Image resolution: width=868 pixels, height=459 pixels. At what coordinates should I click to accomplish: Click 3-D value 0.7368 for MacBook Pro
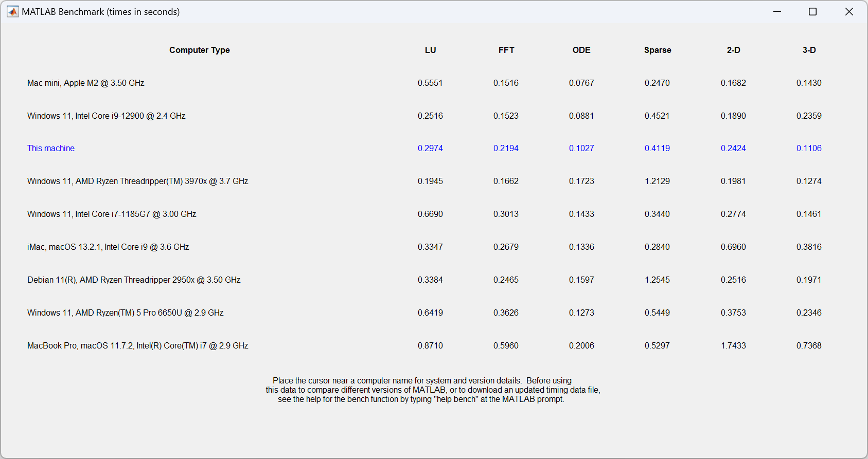pos(809,345)
